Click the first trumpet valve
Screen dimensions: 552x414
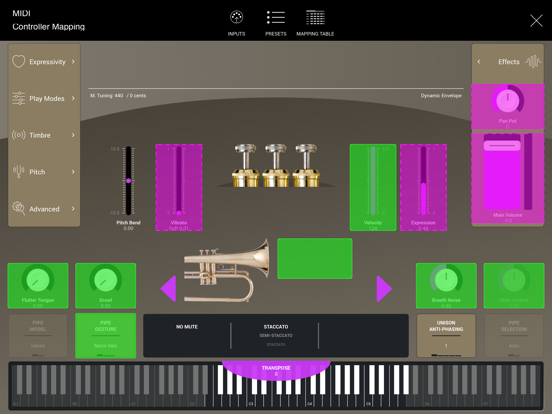(x=245, y=165)
